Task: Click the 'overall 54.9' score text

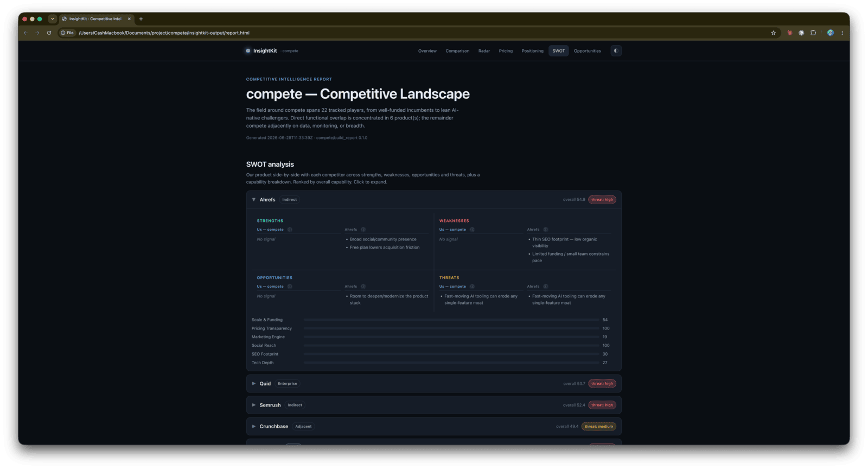Action: 574,200
